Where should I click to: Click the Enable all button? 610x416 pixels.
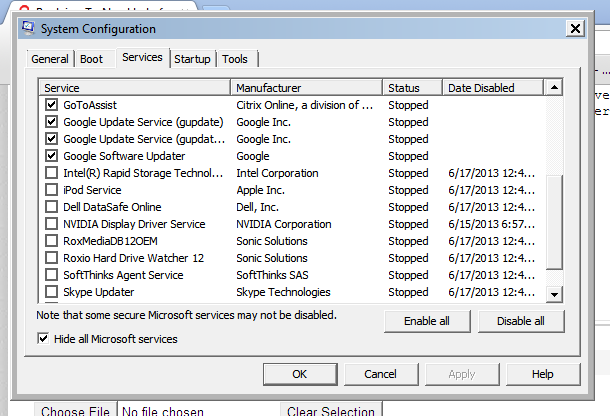(427, 321)
